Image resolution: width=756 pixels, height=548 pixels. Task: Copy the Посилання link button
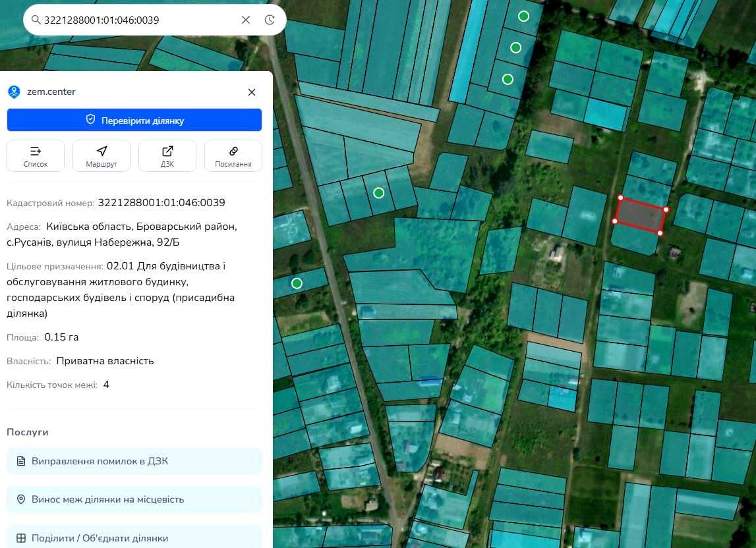(233, 155)
